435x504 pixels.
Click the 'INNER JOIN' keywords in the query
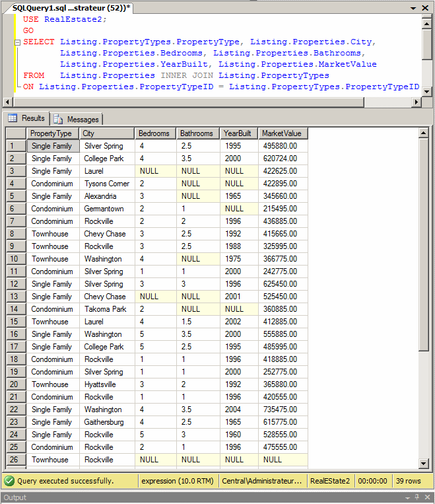point(187,75)
